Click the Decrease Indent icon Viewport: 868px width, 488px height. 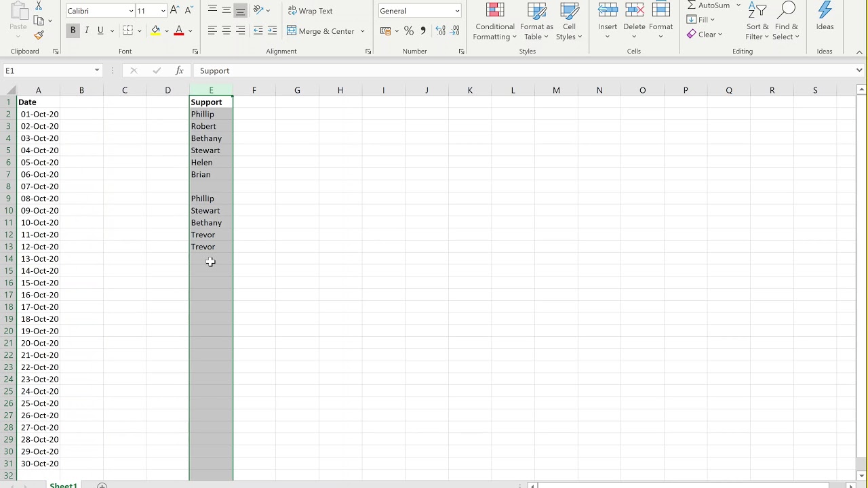(x=258, y=30)
